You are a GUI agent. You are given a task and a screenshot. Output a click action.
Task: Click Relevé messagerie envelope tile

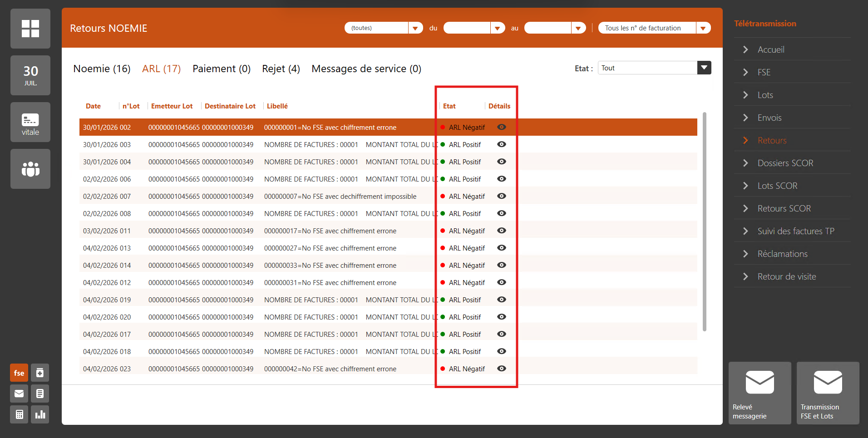[760, 393]
